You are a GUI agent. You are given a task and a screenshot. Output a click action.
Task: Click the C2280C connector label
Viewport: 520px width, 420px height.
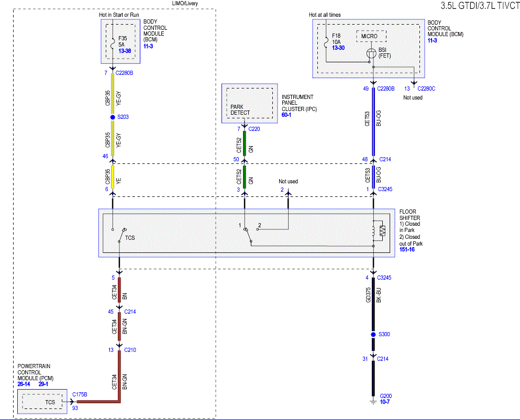(426, 89)
